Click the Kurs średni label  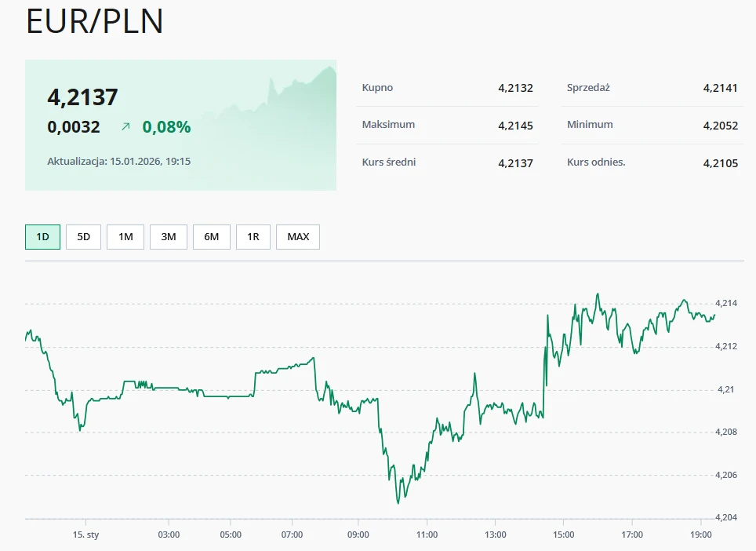[x=387, y=162]
